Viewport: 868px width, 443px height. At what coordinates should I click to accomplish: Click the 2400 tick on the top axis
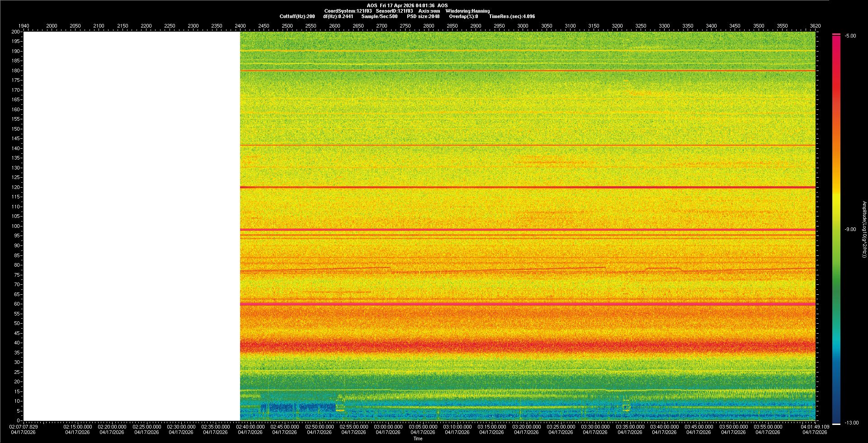coord(240,26)
